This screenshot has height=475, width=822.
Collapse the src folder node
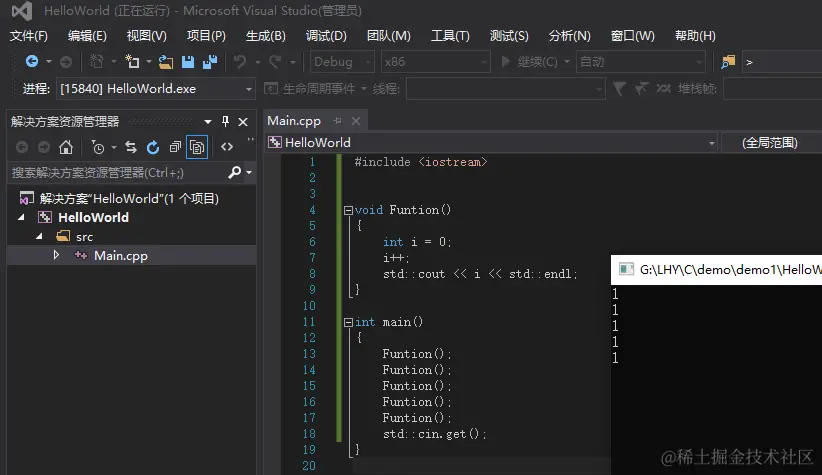coord(39,236)
